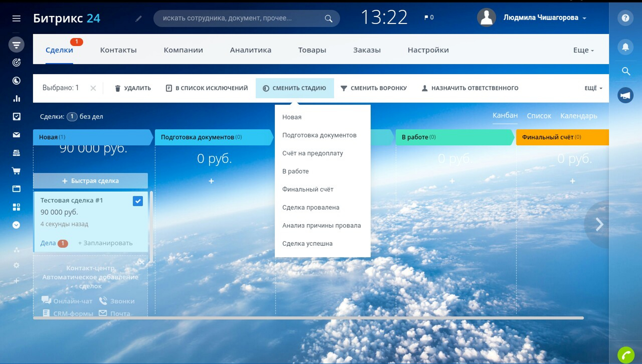Open the megaphone icon in right panel

[625, 95]
